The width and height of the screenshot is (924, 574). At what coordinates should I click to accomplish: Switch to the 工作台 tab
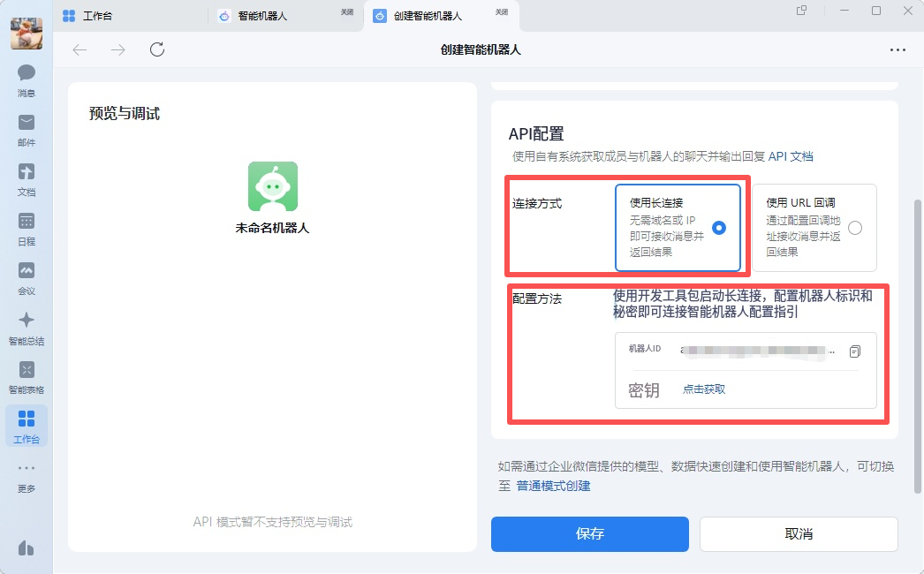(x=97, y=16)
